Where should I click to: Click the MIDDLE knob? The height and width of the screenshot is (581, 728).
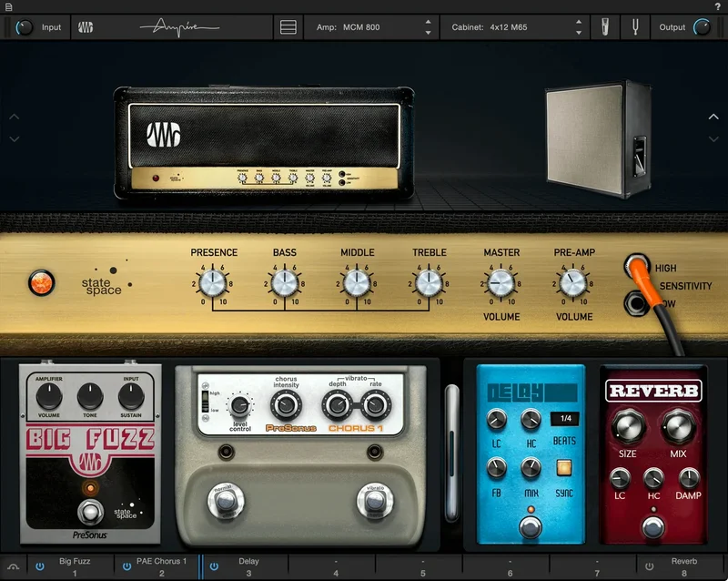(x=357, y=283)
